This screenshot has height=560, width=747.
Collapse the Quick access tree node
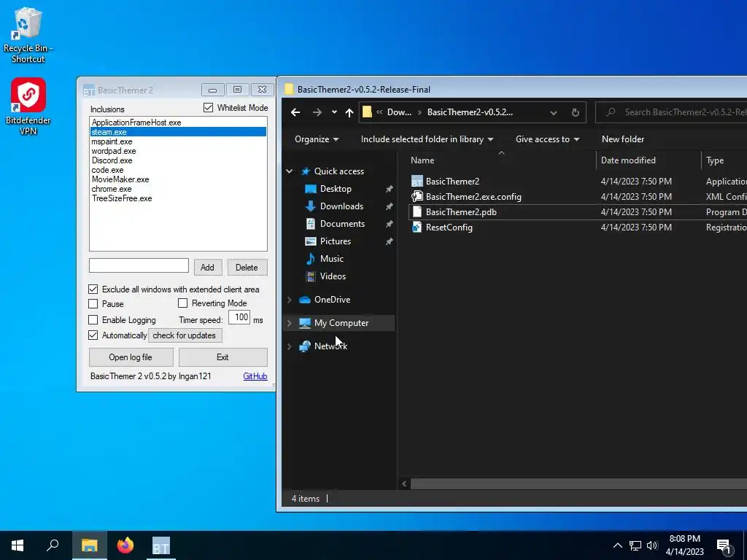(x=290, y=171)
